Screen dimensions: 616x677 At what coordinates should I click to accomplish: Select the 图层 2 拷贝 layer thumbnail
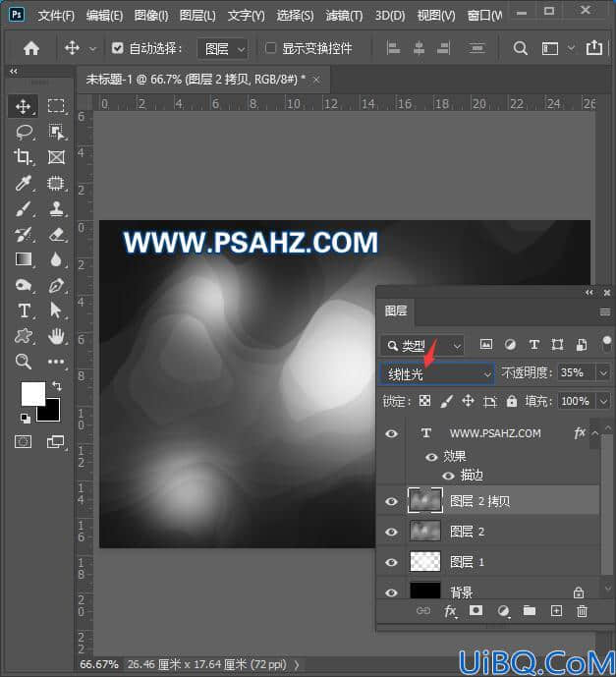[x=424, y=500]
